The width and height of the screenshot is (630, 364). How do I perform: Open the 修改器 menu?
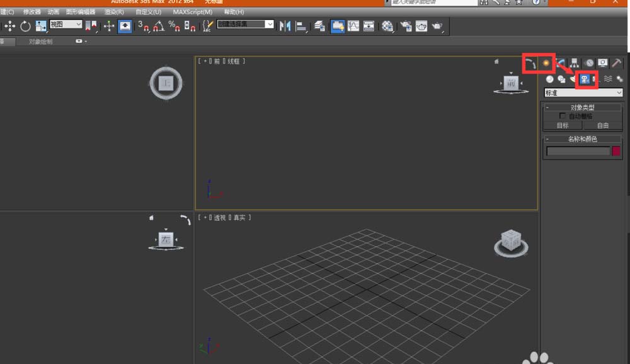click(31, 12)
